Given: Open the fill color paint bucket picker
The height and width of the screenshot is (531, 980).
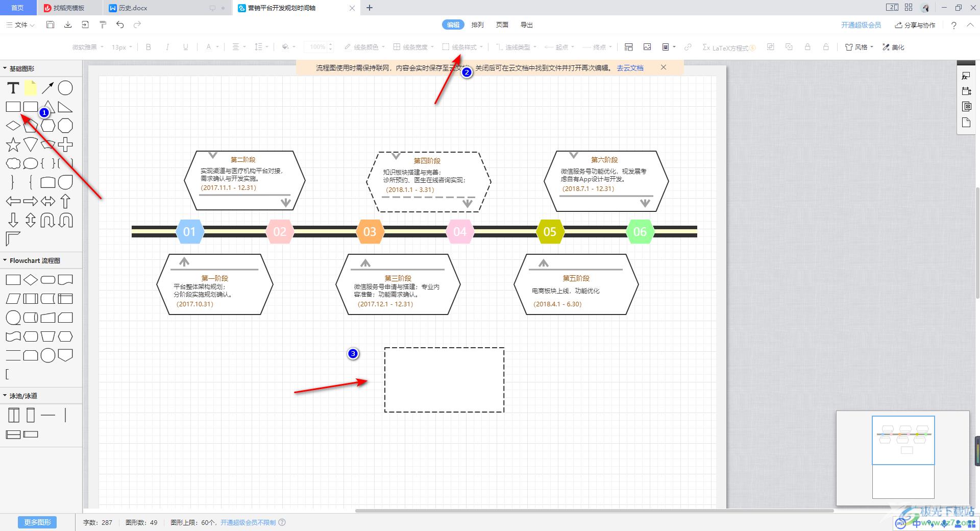Looking at the screenshot, I should pos(288,47).
